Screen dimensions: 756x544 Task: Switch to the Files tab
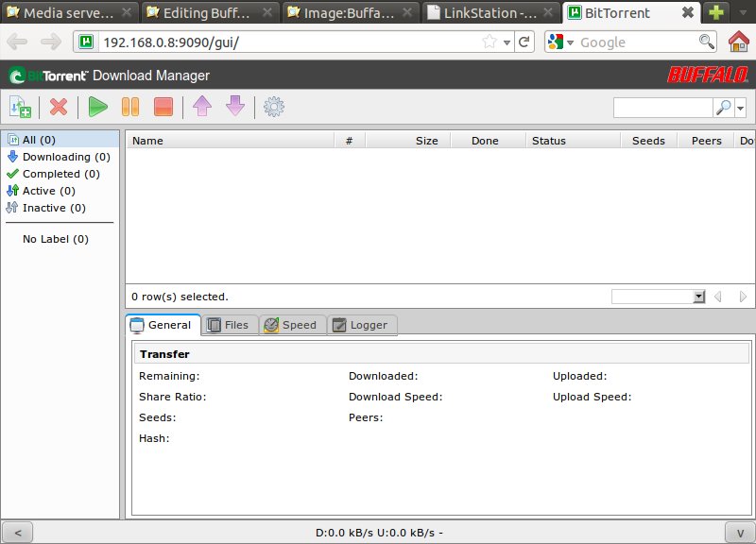pyautogui.click(x=228, y=325)
